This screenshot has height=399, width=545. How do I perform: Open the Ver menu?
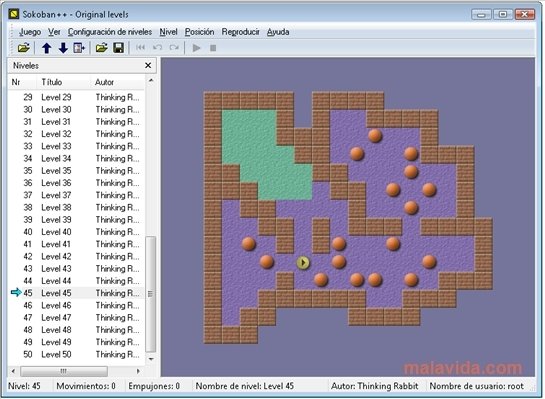click(x=54, y=32)
